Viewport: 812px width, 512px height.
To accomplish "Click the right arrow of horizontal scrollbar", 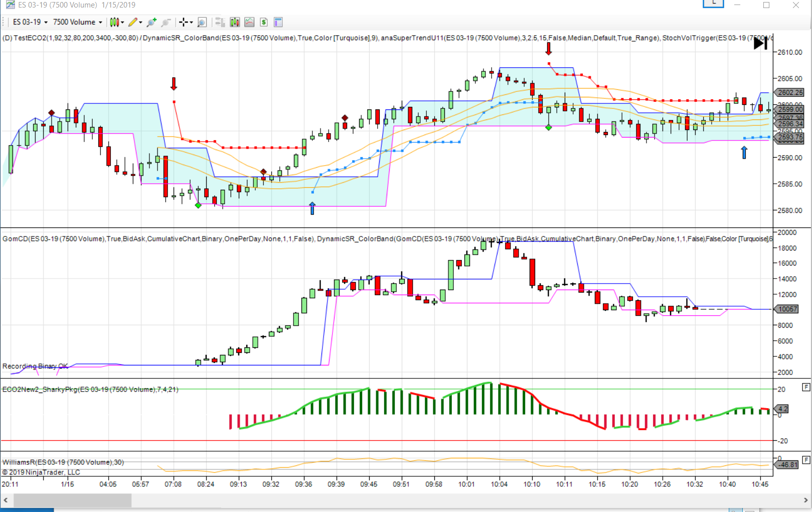I will point(806,500).
